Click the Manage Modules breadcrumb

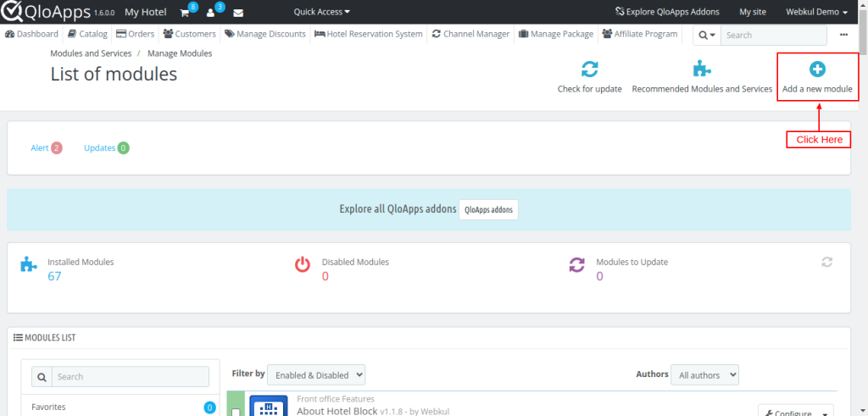coord(180,53)
